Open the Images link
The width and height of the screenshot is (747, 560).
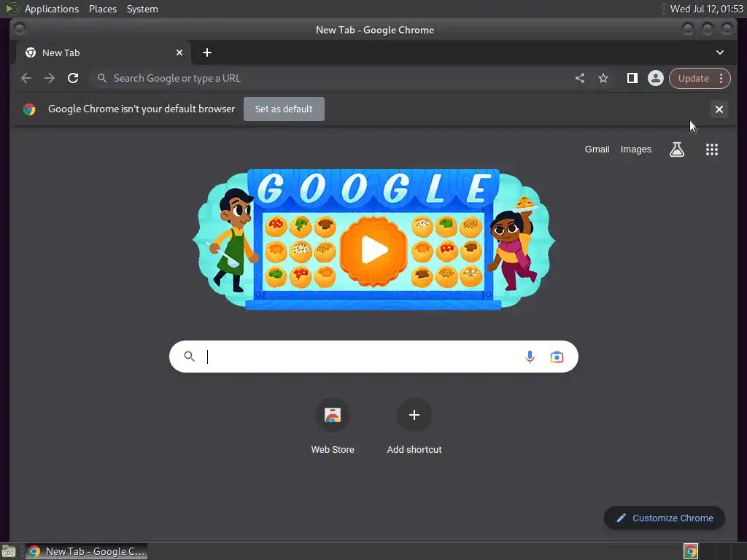[x=635, y=149]
